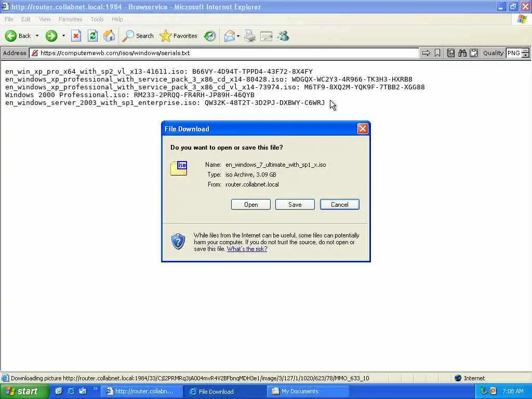The height and width of the screenshot is (399, 532).
Task: Open the Back history dropdown arrow
Action: 37,36
